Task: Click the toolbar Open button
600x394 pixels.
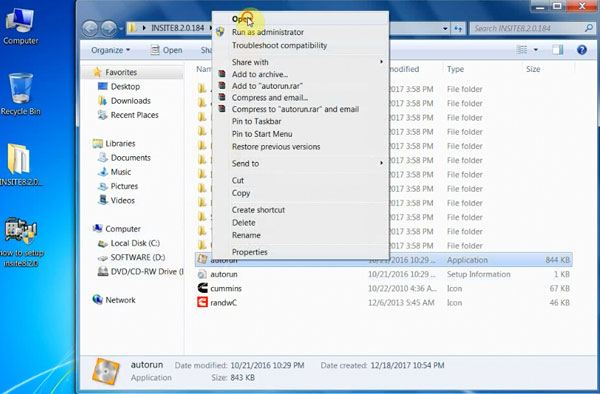Action: coord(166,50)
